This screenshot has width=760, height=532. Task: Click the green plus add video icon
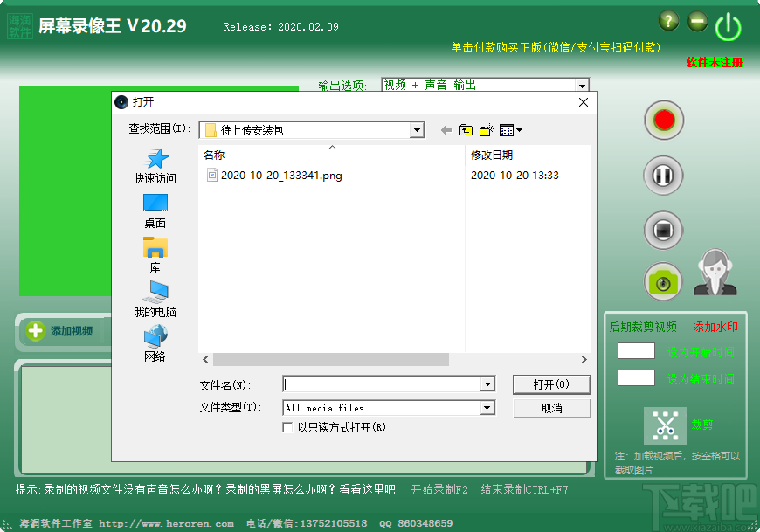(36, 331)
